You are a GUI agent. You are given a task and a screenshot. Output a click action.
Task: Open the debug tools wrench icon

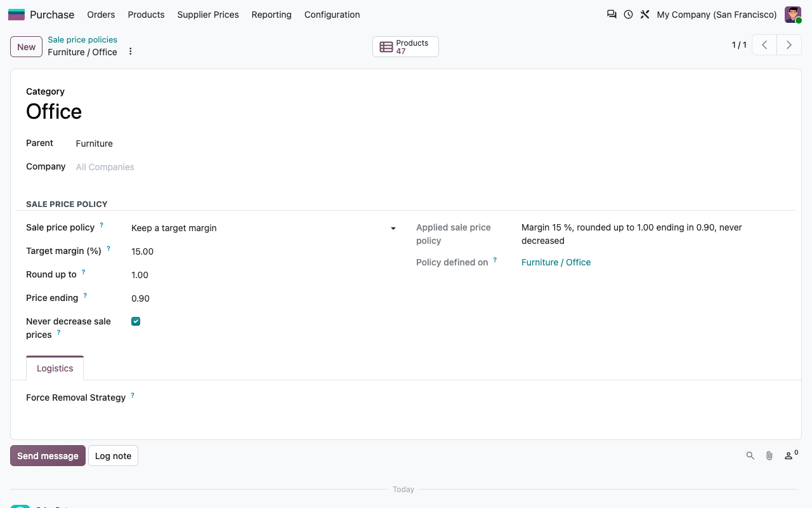pos(645,14)
